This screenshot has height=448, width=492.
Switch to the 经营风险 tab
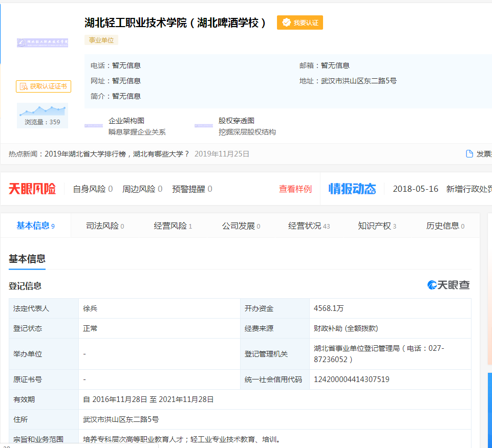(x=173, y=226)
